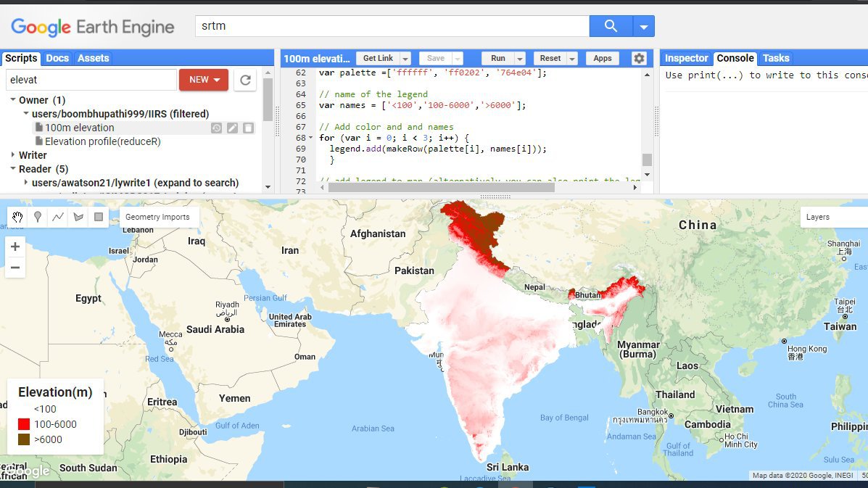The width and height of the screenshot is (868, 488).
Task: Show revision history for 100m elevation
Action: click(216, 128)
